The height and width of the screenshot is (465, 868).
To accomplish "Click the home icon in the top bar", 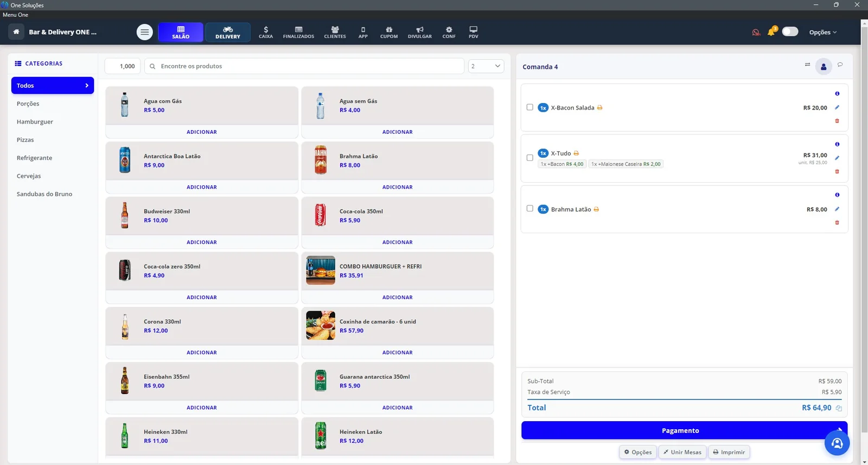I will (16, 32).
